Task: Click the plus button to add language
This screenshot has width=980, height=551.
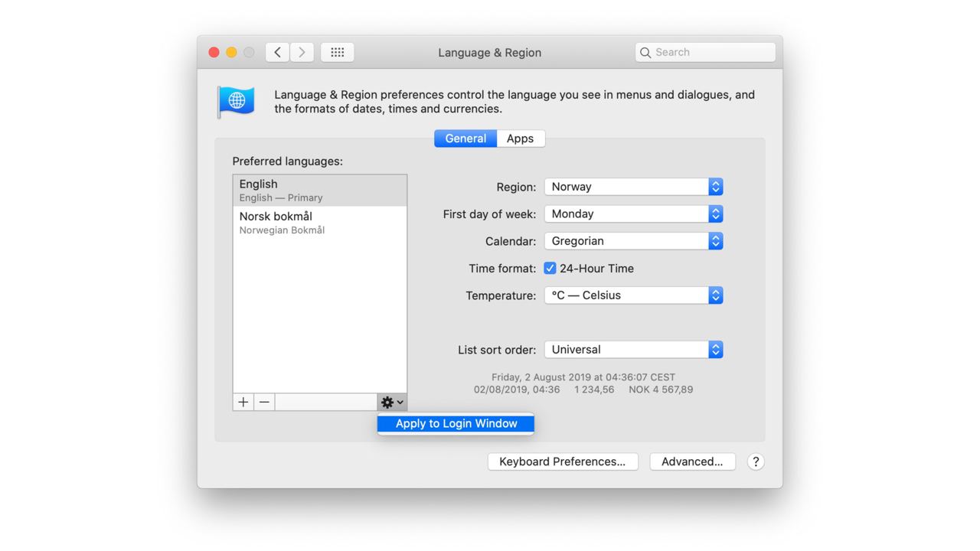Action: 243,402
